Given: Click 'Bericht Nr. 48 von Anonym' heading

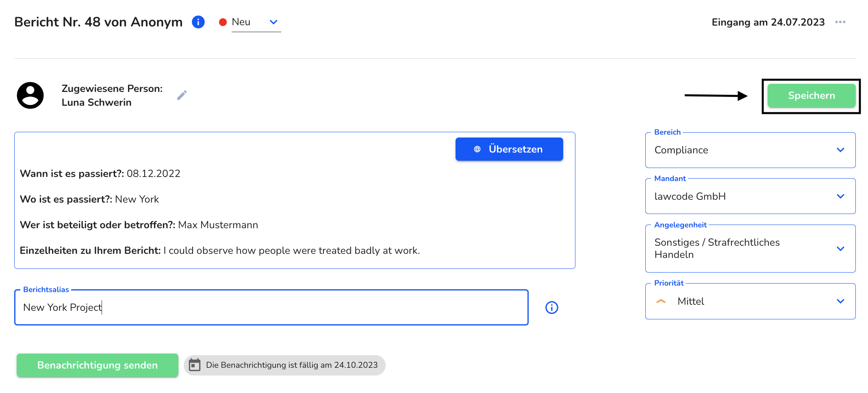Looking at the screenshot, I should click(x=98, y=22).
